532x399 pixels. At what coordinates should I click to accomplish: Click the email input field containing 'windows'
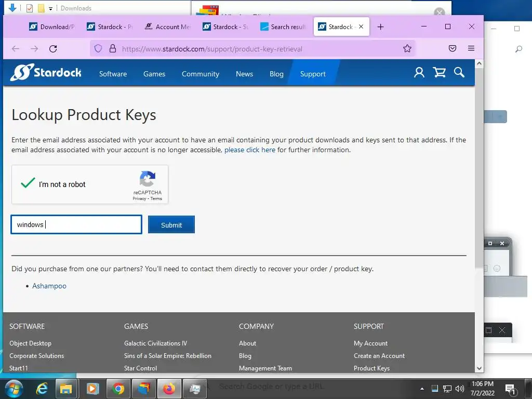pos(76,224)
